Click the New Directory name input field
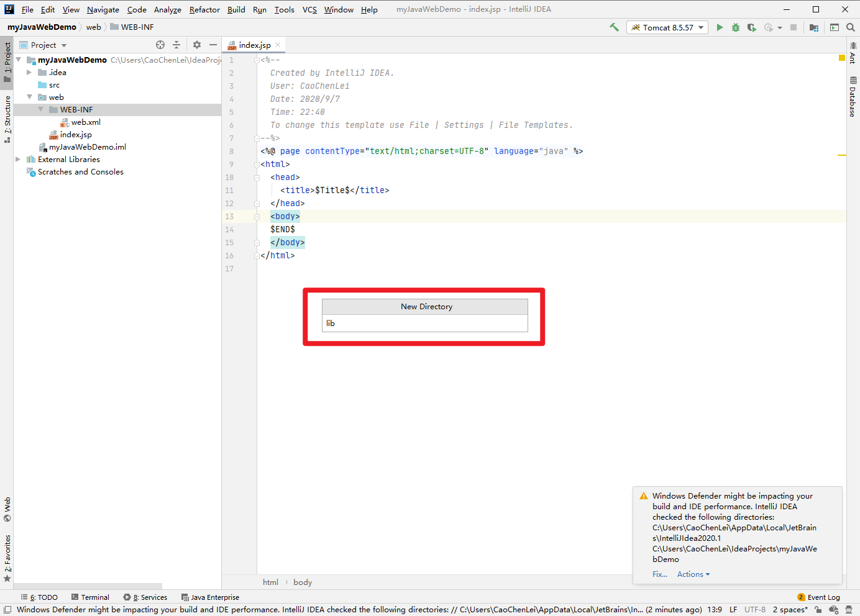The height and width of the screenshot is (616, 860). (x=425, y=323)
